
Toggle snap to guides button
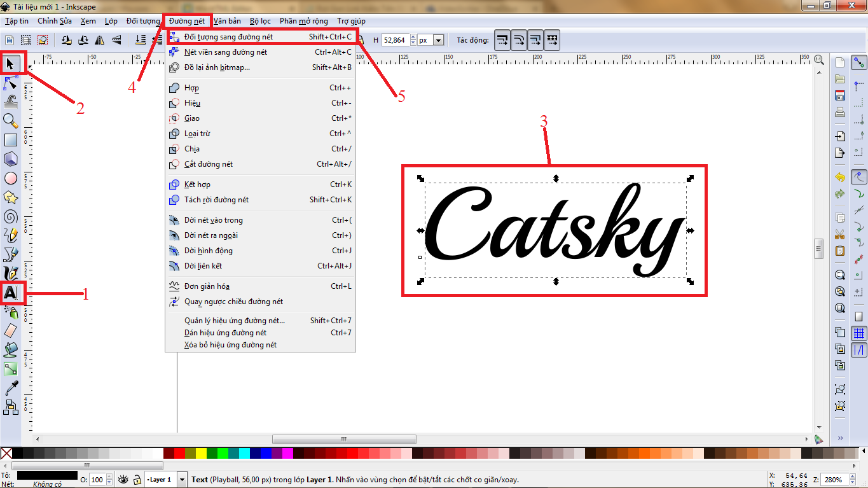(859, 349)
